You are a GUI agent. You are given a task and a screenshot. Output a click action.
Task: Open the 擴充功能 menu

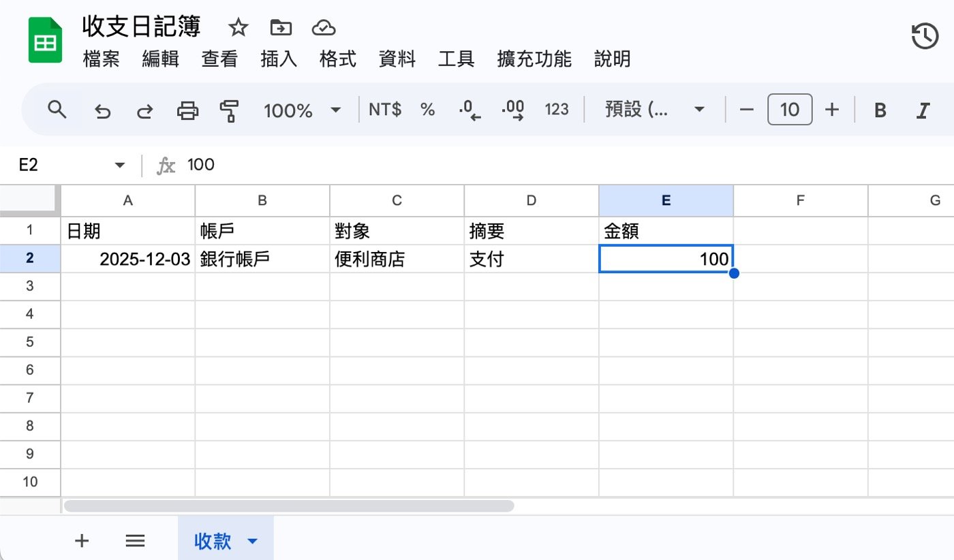(x=534, y=59)
